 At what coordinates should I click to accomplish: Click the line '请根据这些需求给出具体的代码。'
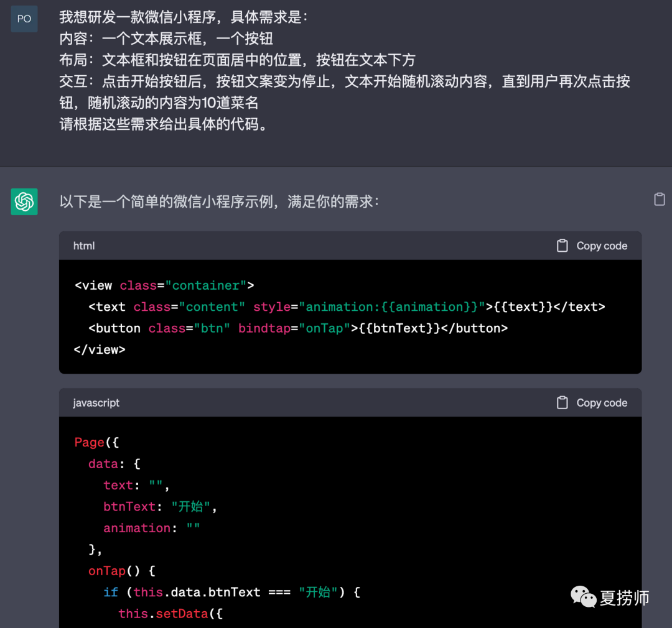pos(163,124)
